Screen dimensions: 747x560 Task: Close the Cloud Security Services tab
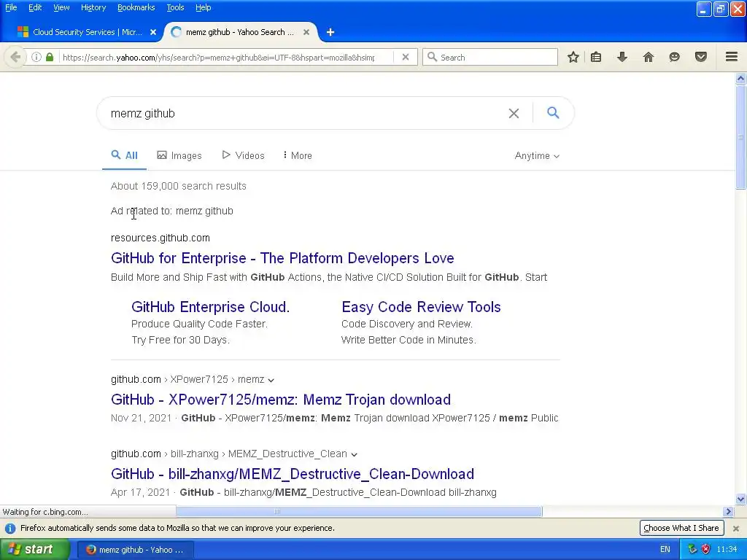(x=153, y=32)
